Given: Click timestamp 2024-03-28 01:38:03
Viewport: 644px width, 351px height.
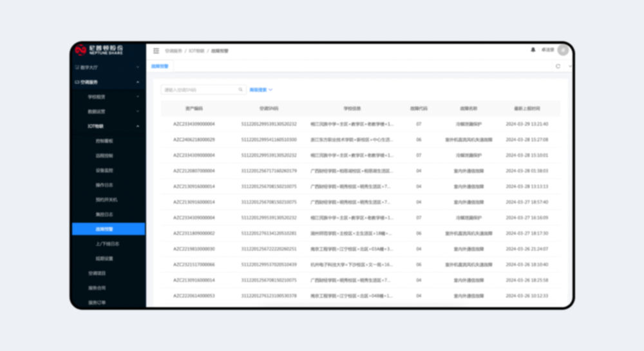Looking at the screenshot, I should tap(527, 171).
